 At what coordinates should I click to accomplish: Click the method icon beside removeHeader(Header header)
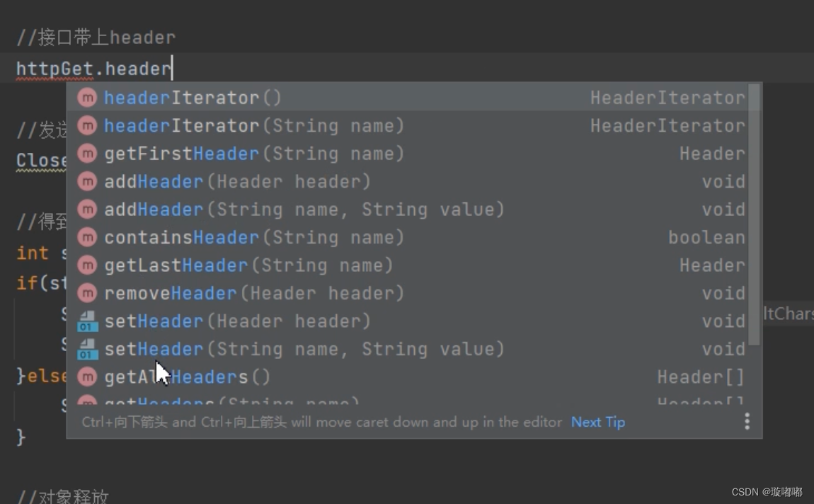[x=86, y=293]
